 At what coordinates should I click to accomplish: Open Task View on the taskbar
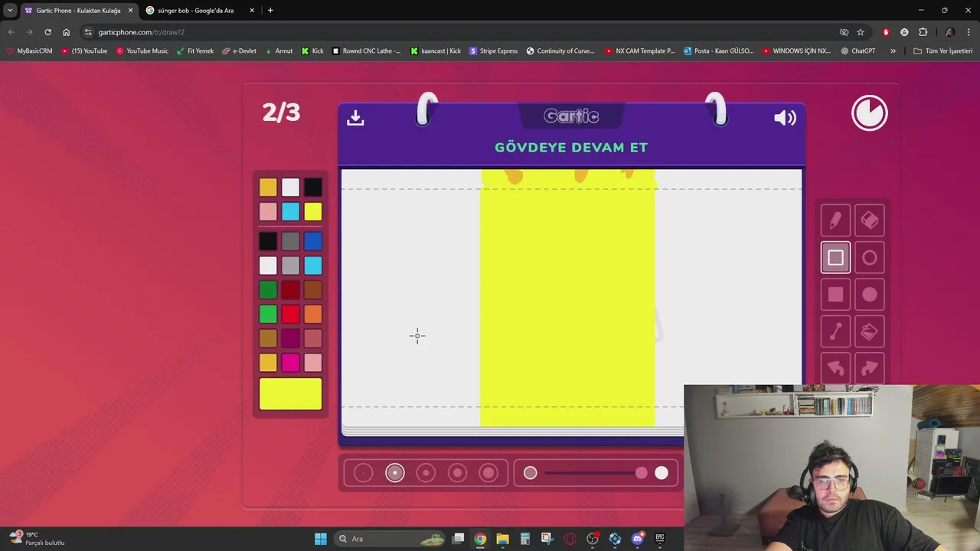click(x=458, y=539)
